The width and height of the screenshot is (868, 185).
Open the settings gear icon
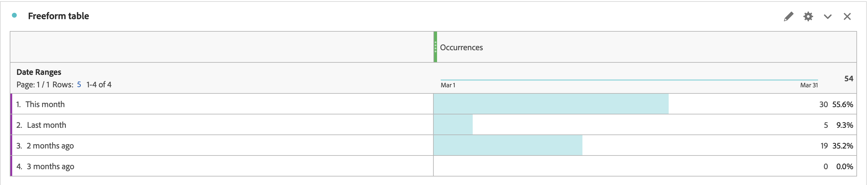(808, 16)
